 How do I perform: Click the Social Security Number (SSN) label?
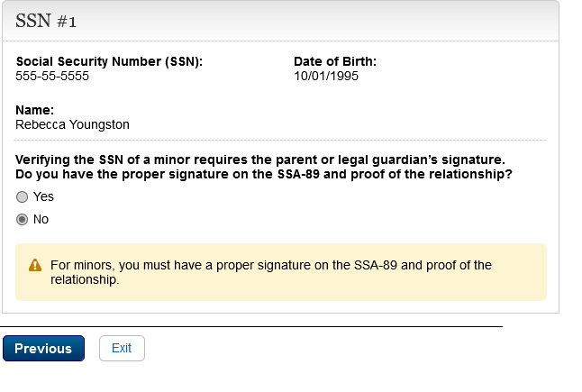(x=109, y=62)
